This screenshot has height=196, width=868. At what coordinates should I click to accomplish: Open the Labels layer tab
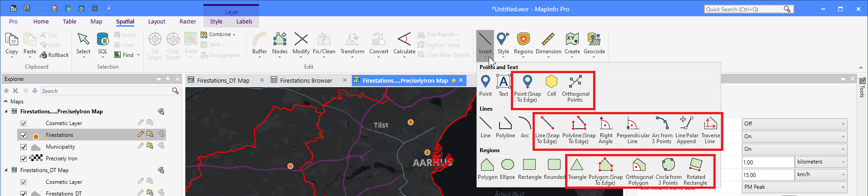244,21
